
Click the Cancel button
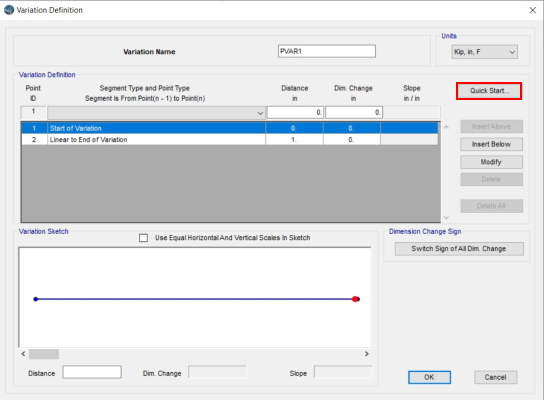tap(495, 377)
